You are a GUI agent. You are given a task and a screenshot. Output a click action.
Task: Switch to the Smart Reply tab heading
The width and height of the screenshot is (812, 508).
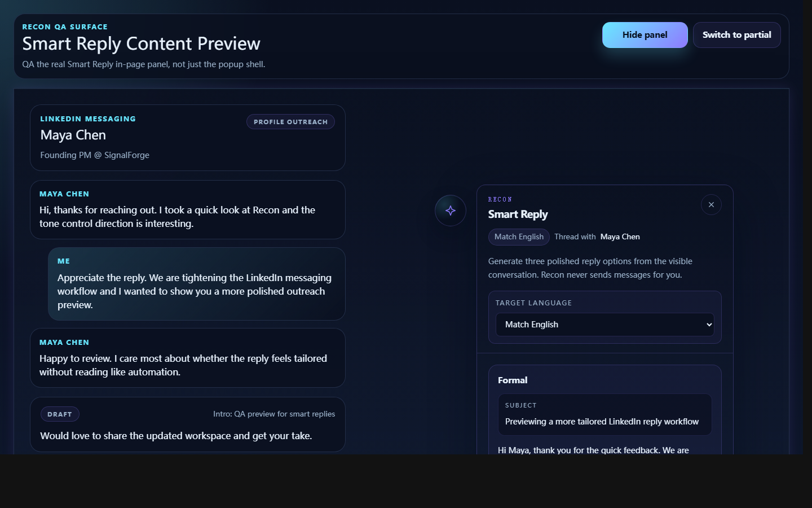point(518,214)
